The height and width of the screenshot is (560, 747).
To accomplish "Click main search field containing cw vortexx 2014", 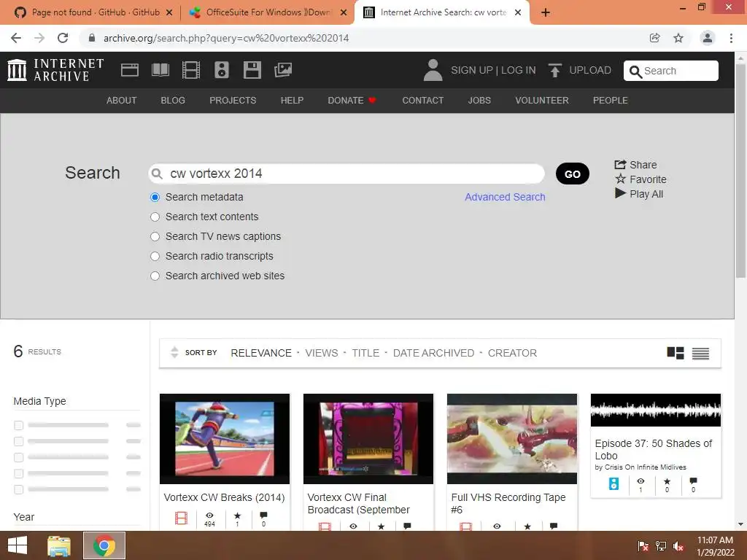I will [347, 174].
